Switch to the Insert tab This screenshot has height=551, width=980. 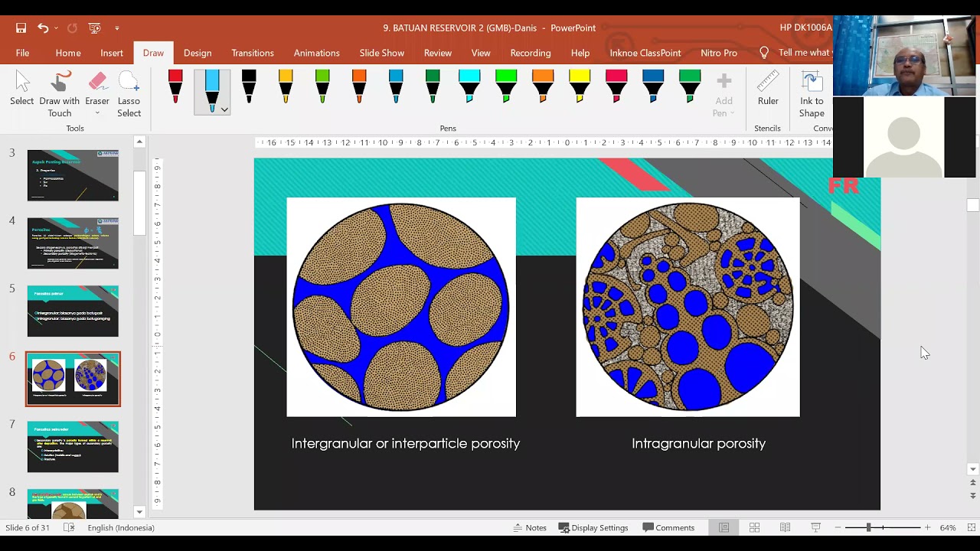(112, 53)
